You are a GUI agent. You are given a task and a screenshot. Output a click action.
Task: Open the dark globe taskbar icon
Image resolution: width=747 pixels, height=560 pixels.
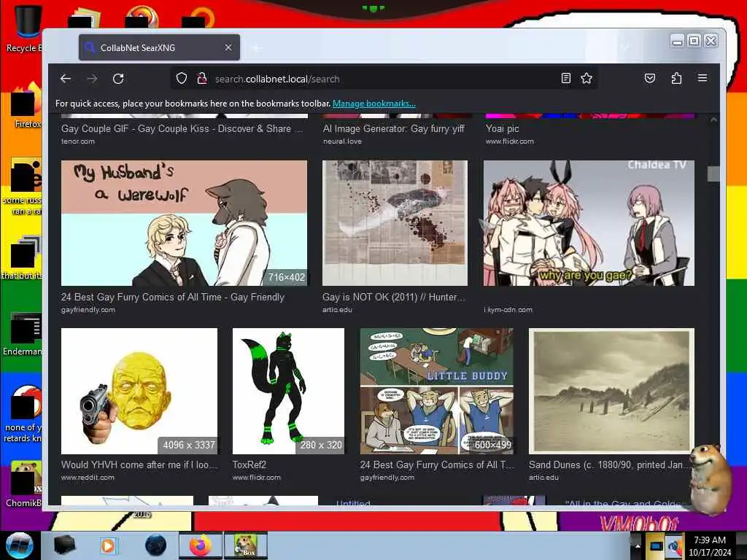tap(155, 545)
